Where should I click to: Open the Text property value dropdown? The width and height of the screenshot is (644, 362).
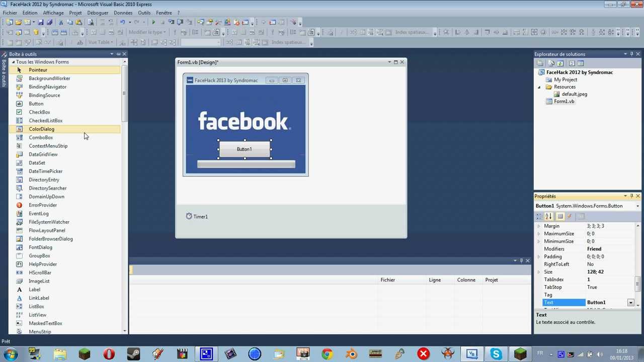pyautogui.click(x=630, y=303)
